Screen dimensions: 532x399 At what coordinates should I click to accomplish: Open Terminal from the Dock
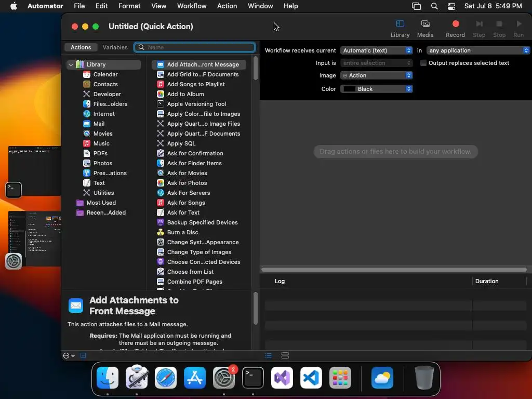point(253,378)
